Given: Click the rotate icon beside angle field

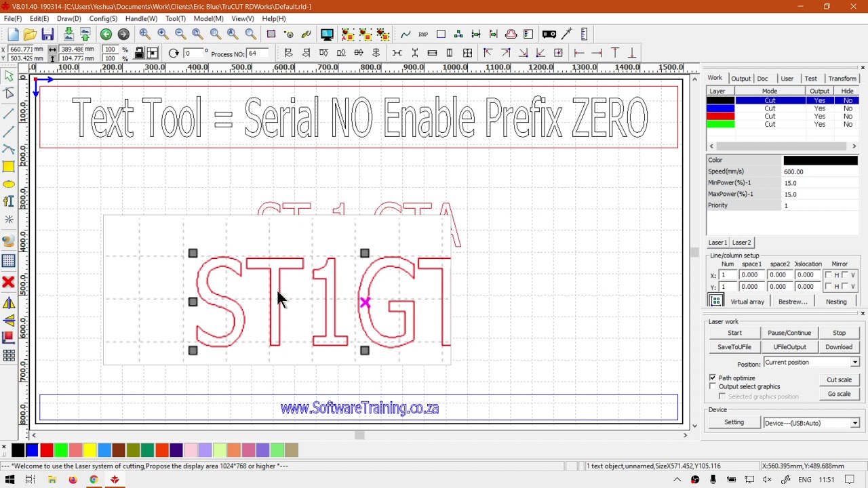Looking at the screenshot, I should click(174, 54).
